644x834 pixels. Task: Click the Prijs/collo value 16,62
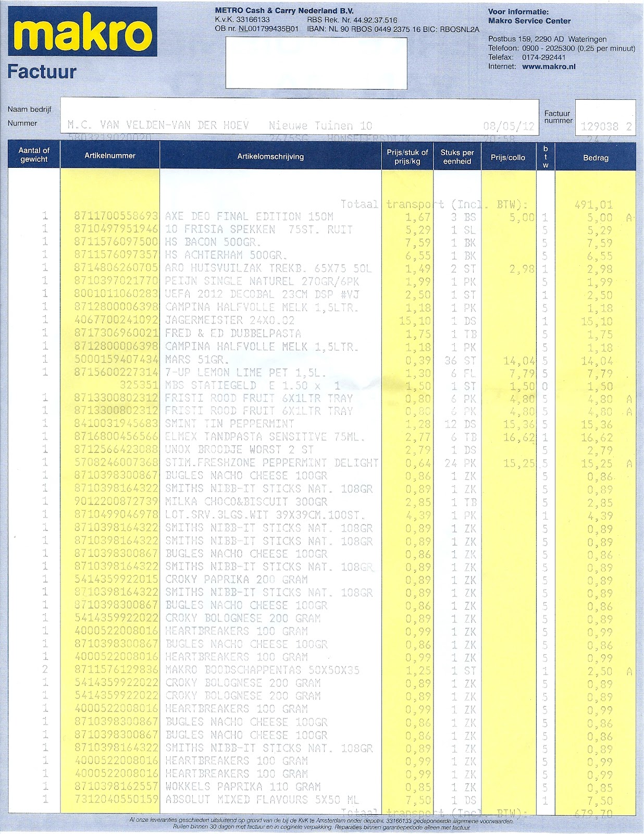pyautogui.click(x=518, y=438)
